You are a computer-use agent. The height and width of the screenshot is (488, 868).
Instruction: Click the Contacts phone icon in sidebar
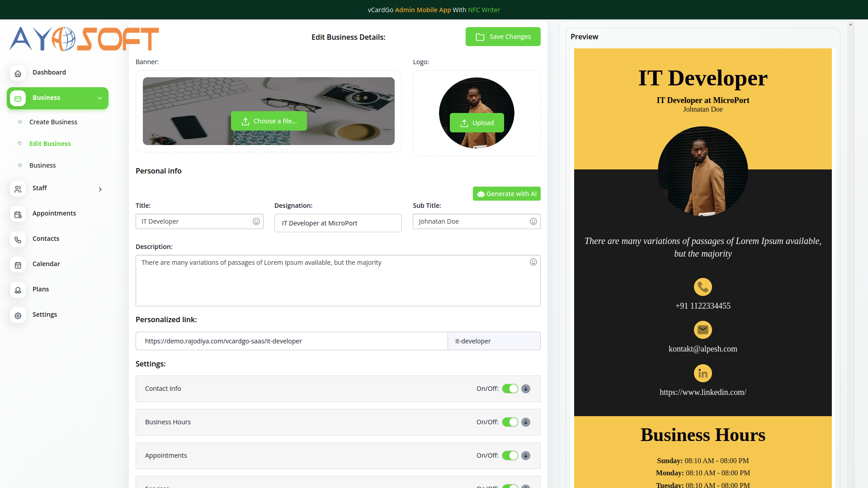18,240
